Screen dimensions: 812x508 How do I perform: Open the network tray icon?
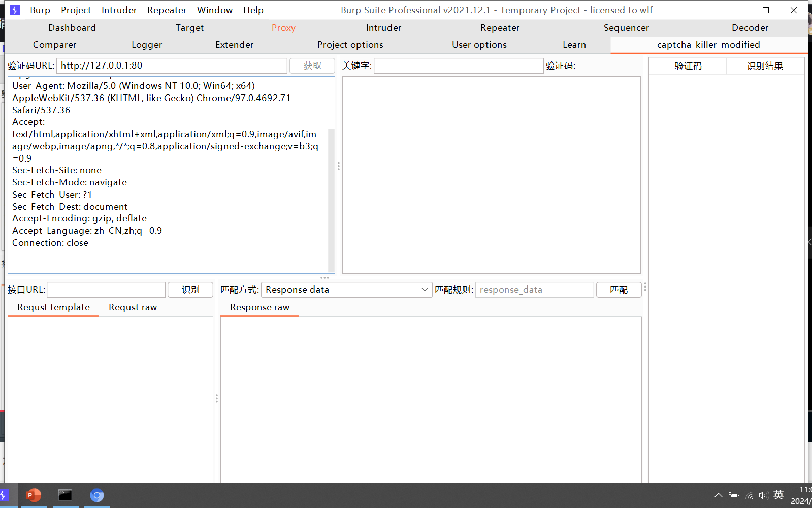(x=750, y=495)
